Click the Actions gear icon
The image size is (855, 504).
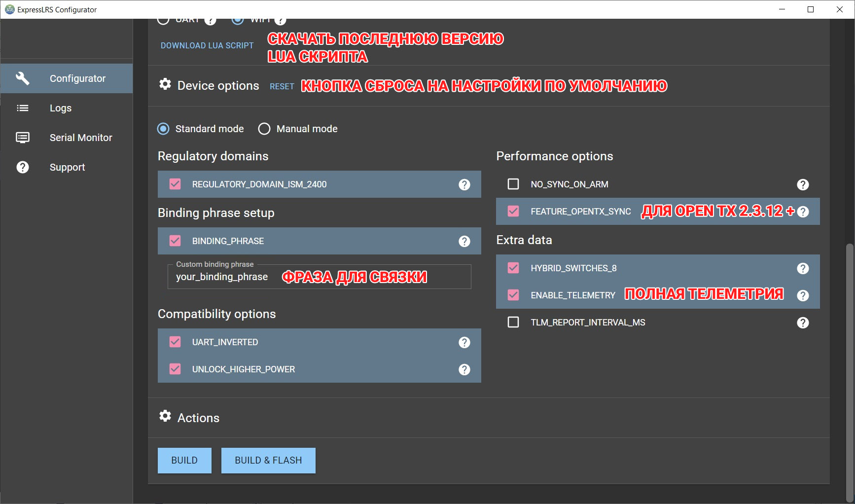point(165,416)
